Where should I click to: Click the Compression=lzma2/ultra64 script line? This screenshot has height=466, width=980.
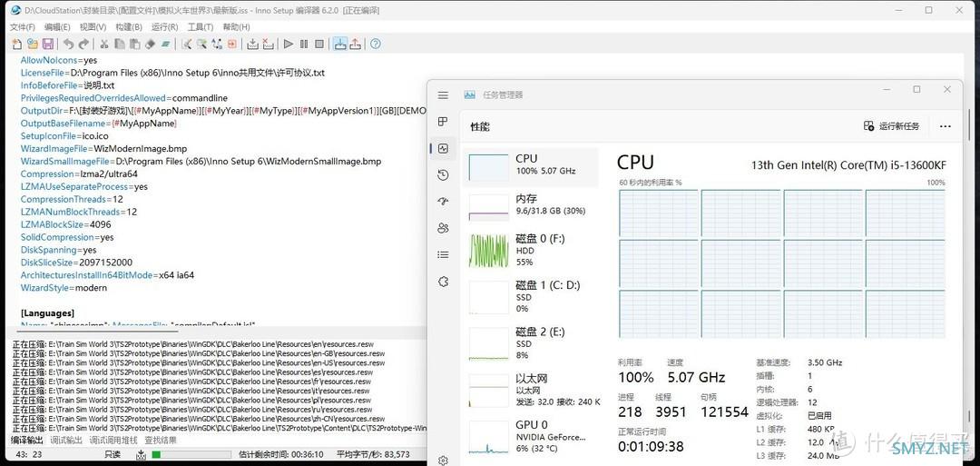point(79,174)
